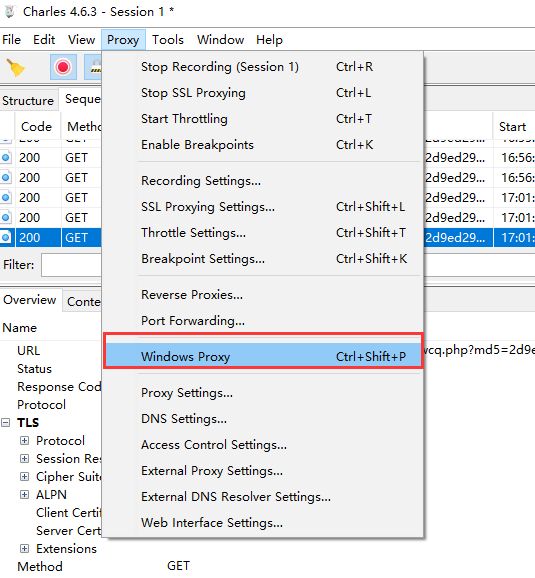Switch to the Structure tab
The height and width of the screenshot is (578, 535).
pyautogui.click(x=28, y=100)
